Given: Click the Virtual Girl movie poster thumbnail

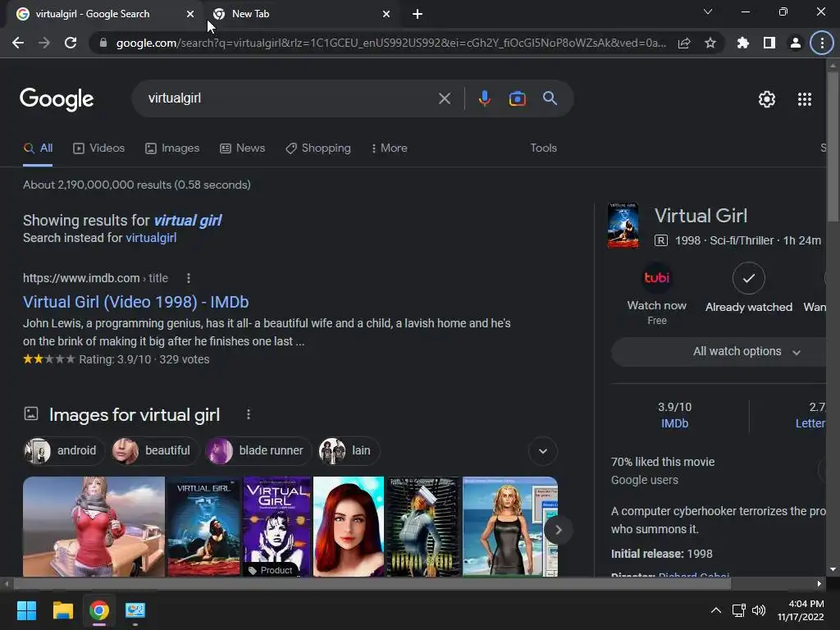Looking at the screenshot, I should pos(623,225).
